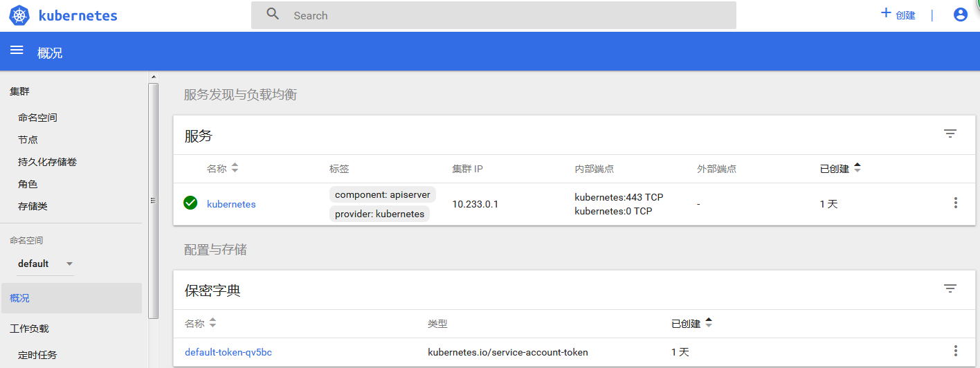The image size is (980, 368).
Task: Open actions menu for default-token-qv5bc row
Action: [x=956, y=351]
